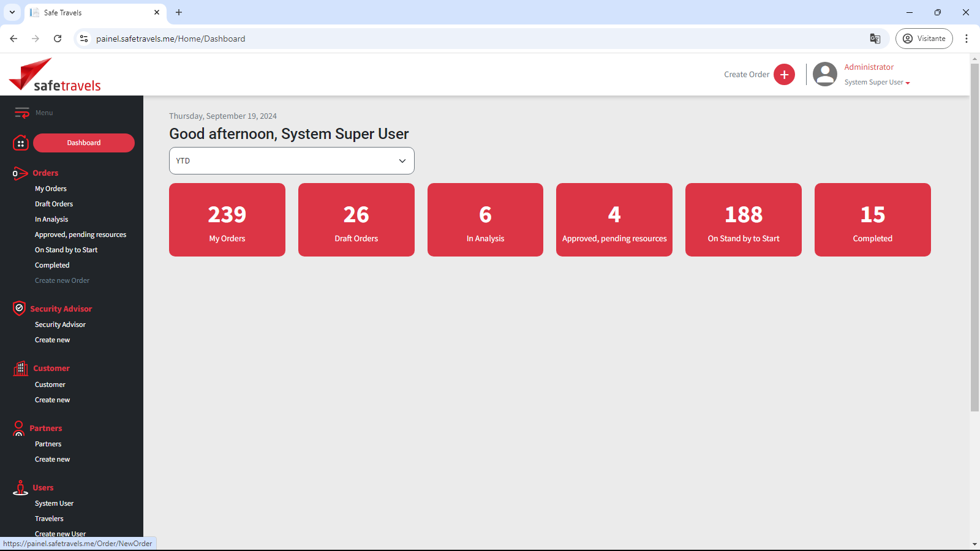This screenshot has width=980, height=551.
Task: Click the hamburger Menu collapse icon
Action: [22, 113]
